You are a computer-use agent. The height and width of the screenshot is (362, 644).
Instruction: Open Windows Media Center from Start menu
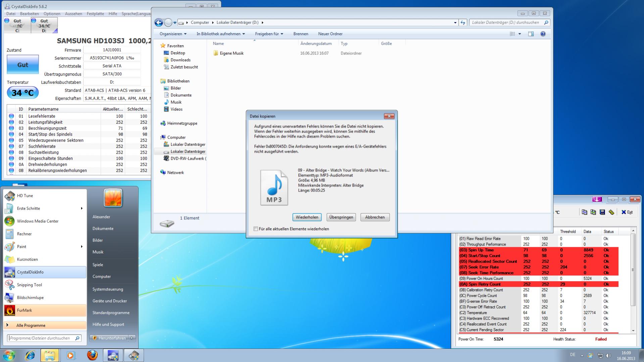[45, 221]
